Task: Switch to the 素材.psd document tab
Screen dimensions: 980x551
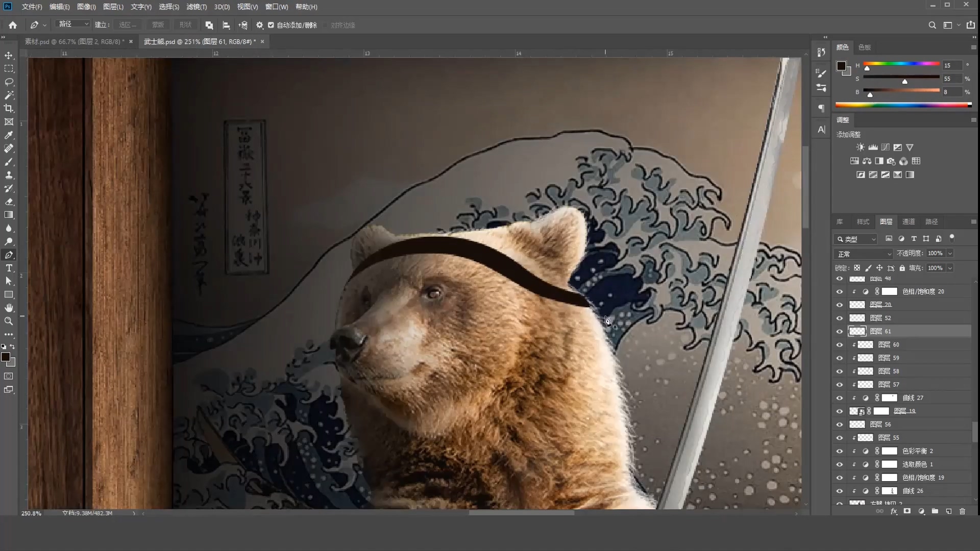Action: tap(75, 41)
